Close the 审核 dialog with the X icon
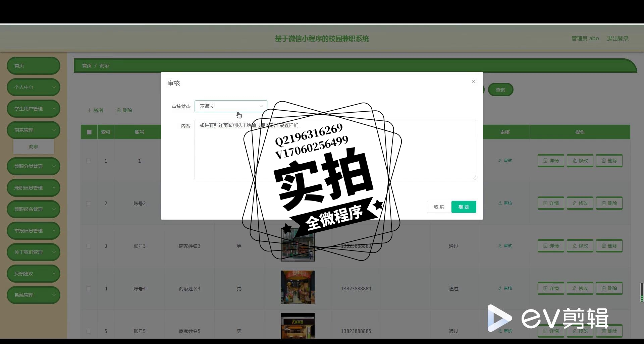Screen dimensions: 644x344 [473, 81]
